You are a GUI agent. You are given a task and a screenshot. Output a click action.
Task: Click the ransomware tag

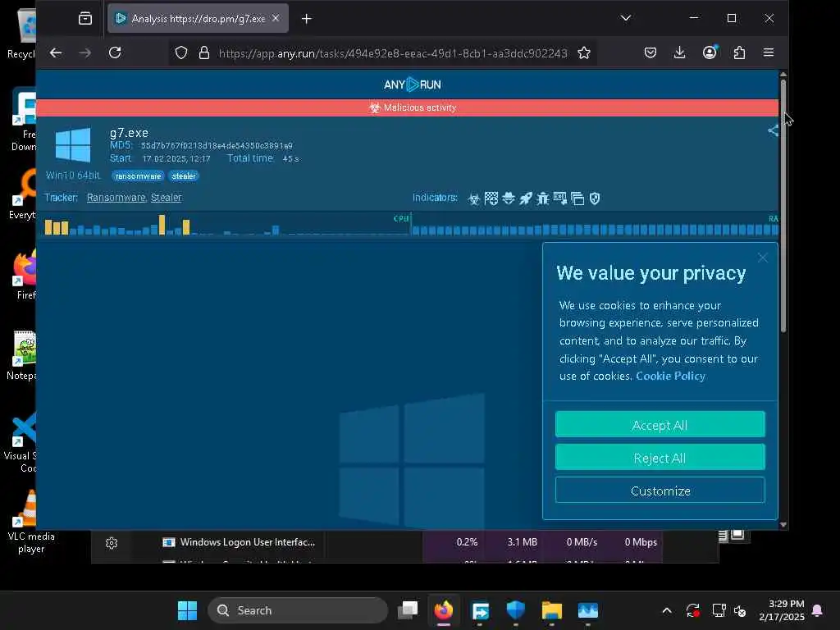pos(138,176)
